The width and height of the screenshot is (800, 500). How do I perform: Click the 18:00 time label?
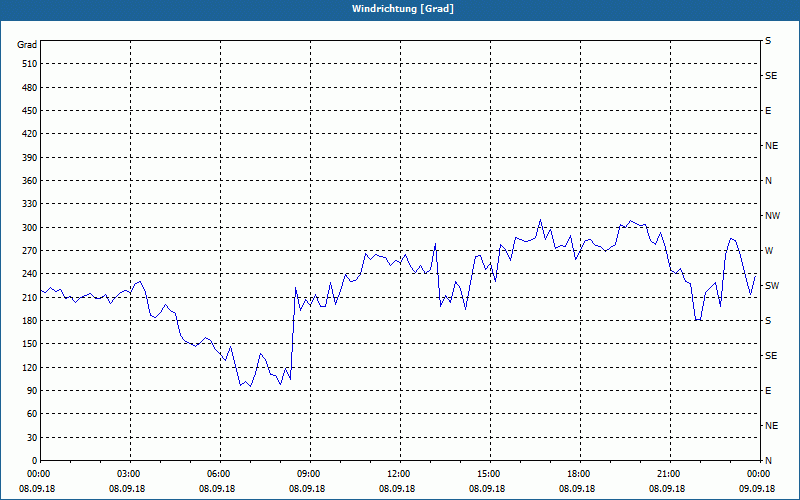pyautogui.click(x=580, y=473)
